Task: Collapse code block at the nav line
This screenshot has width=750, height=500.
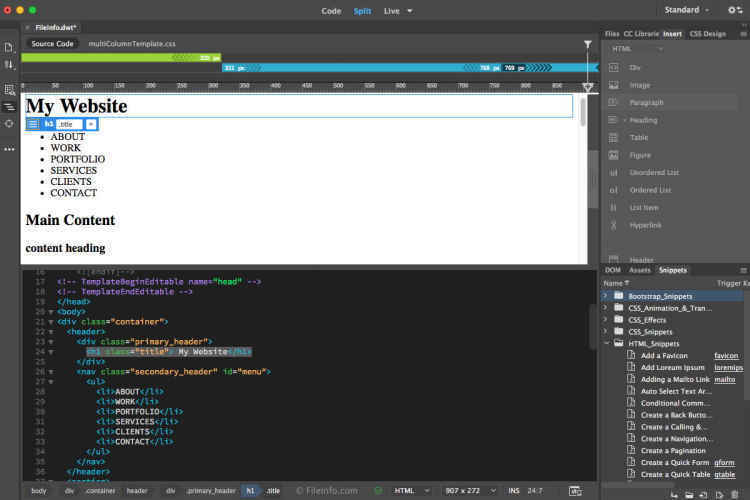Action: click(x=51, y=371)
